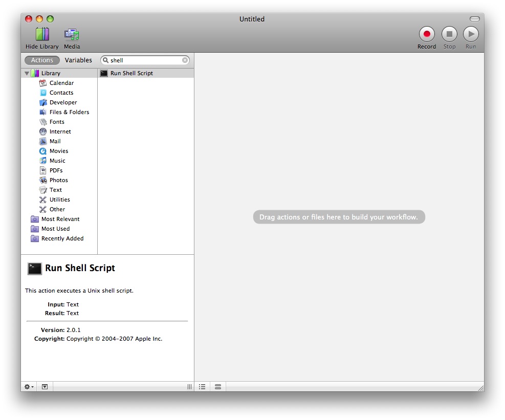Click the split-pane resize handle icon

click(189, 387)
